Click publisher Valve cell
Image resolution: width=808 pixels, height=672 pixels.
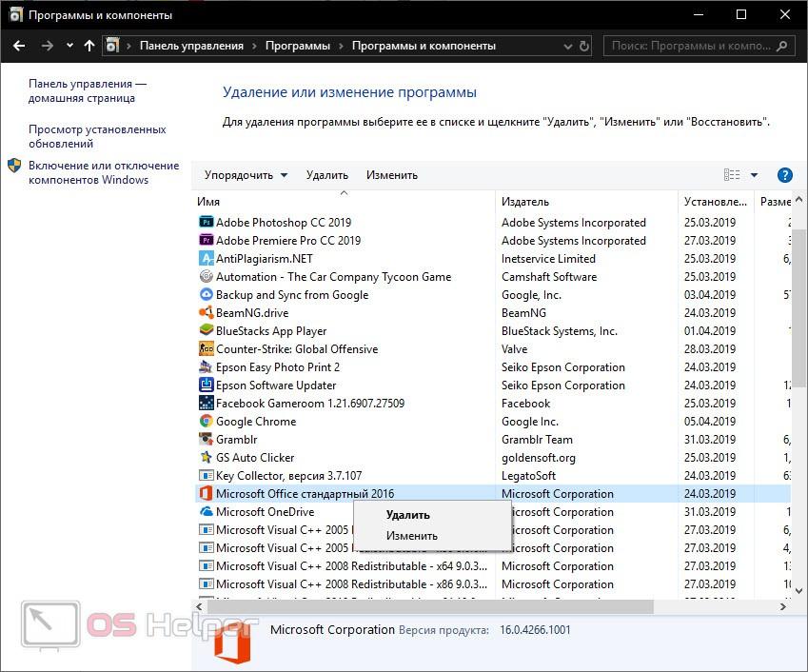[514, 349]
